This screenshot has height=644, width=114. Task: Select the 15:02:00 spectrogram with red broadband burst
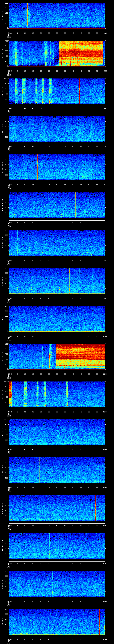pos(57,53)
